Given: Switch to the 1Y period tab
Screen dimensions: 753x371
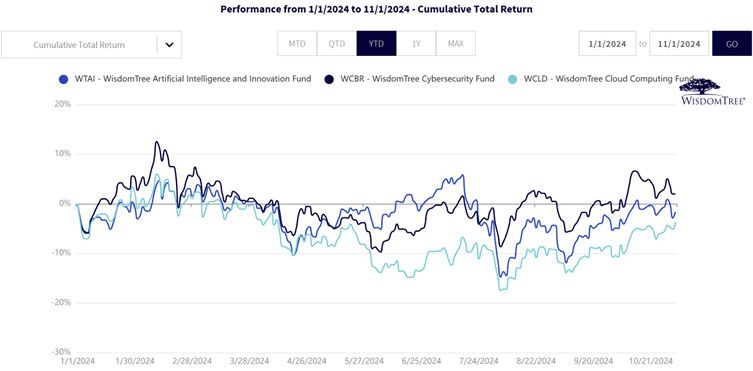Looking at the screenshot, I should click(416, 43).
